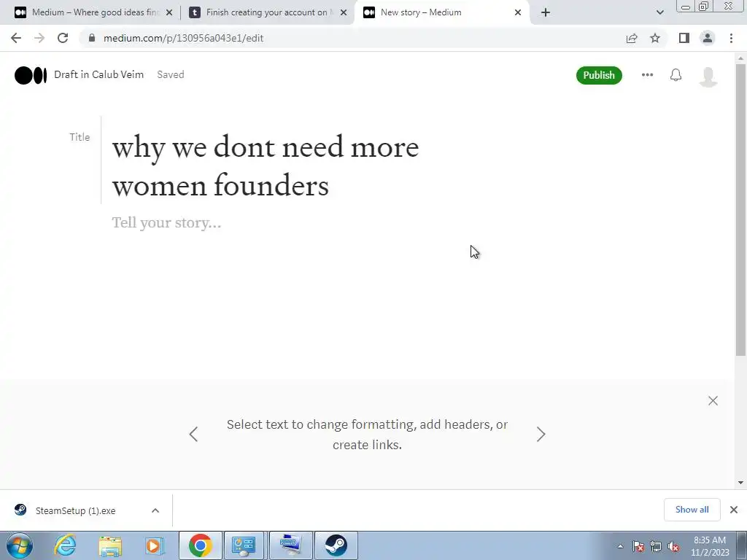Select the 'New story – Medium' tab

(x=441, y=12)
